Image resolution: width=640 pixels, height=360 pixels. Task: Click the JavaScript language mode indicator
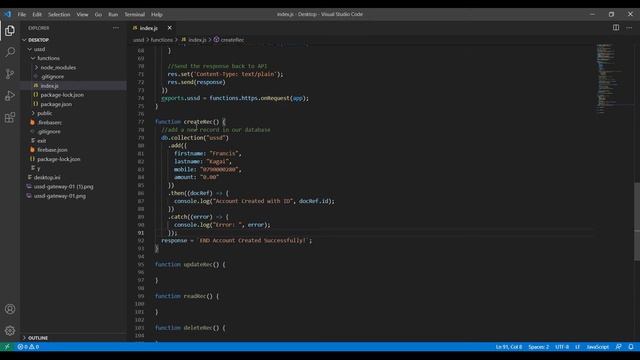pos(598,347)
